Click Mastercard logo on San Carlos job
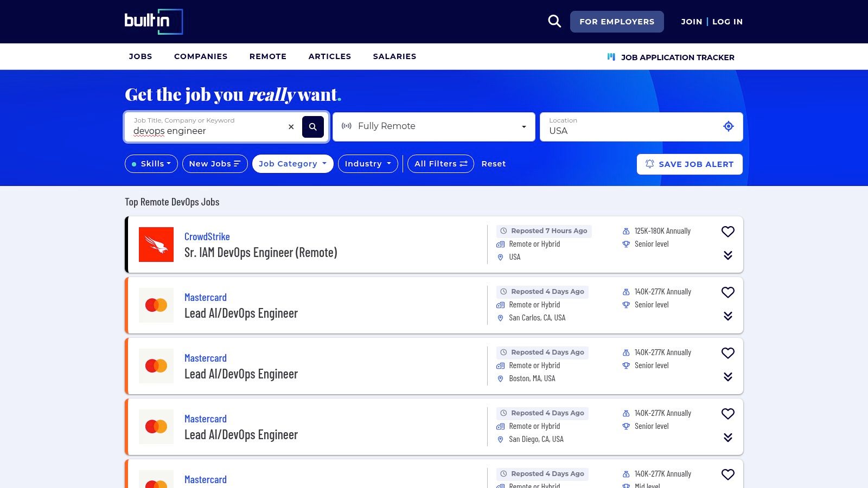868x488 pixels. pos(156,305)
